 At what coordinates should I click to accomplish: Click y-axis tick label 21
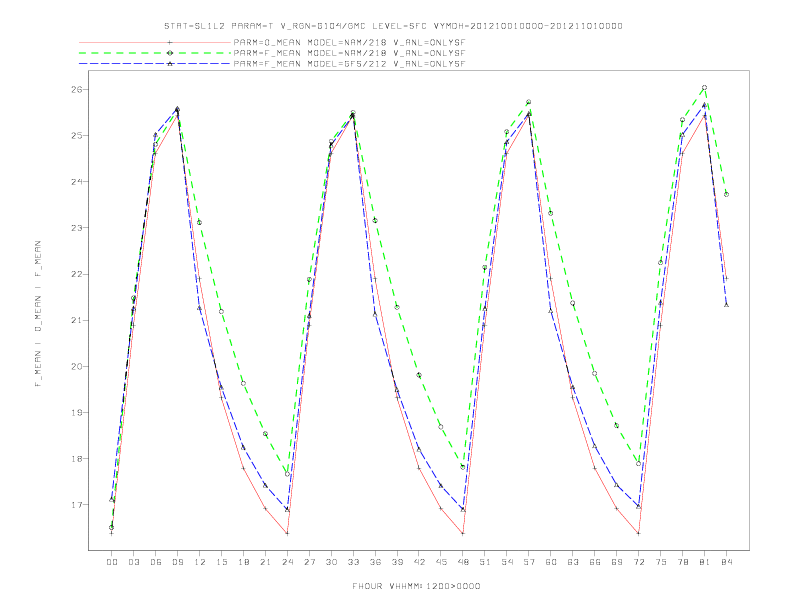[77, 320]
